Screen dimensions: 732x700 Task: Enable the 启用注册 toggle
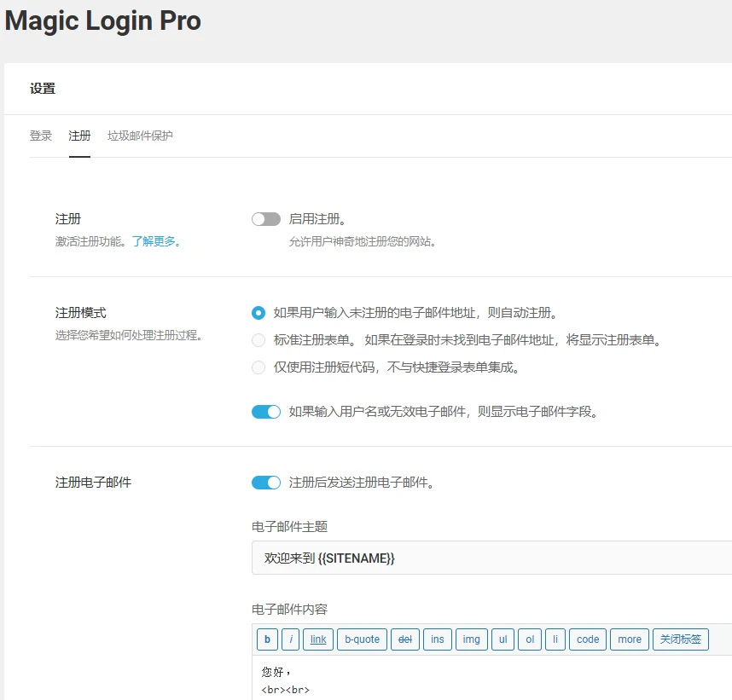pos(265,218)
